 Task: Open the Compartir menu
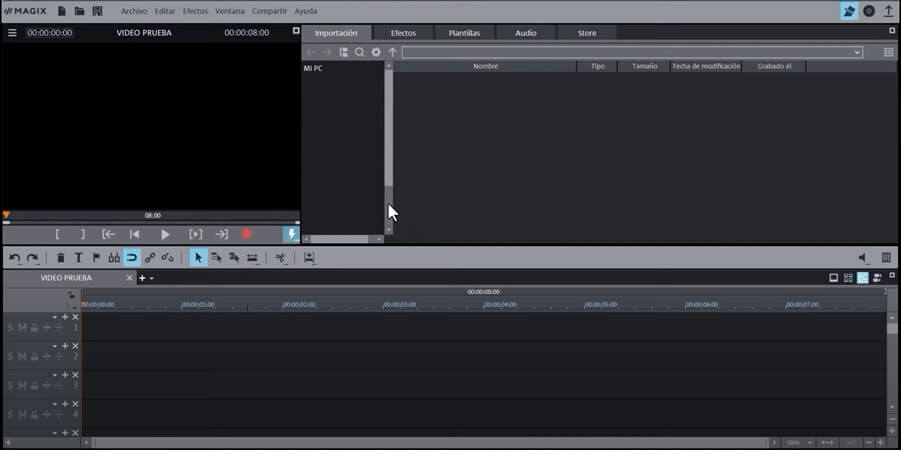pyautogui.click(x=269, y=11)
